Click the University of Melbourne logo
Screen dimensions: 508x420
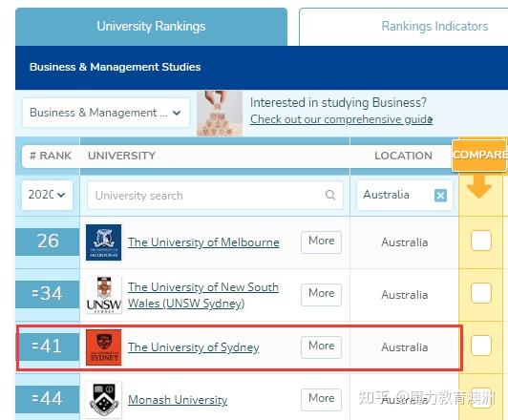pos(104,242)
